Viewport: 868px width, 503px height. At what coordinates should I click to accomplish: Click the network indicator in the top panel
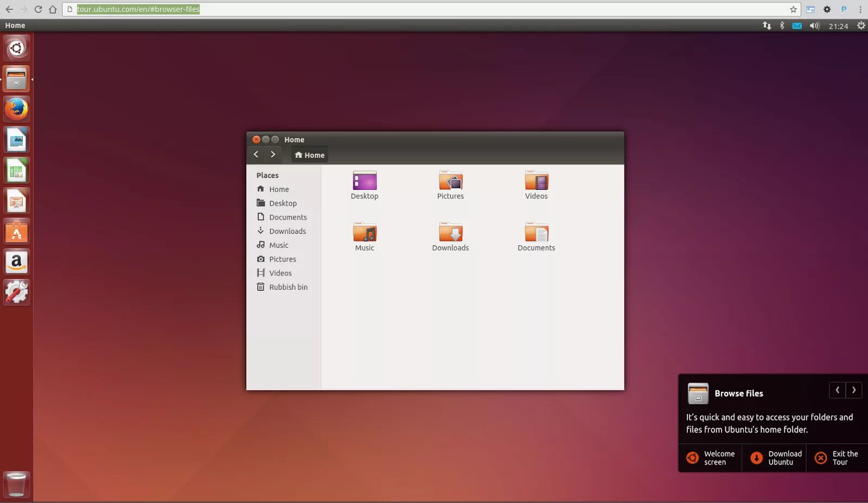[x=767, y=26]
